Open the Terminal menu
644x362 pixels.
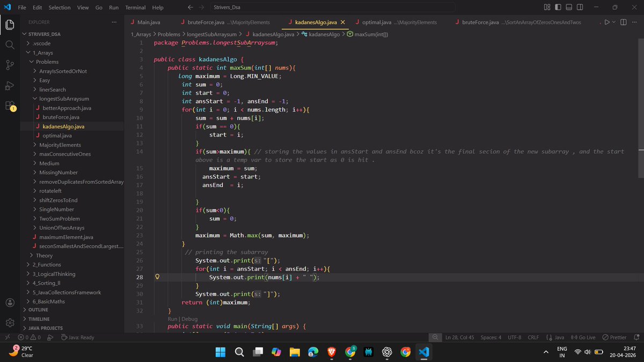coord(135,8)
